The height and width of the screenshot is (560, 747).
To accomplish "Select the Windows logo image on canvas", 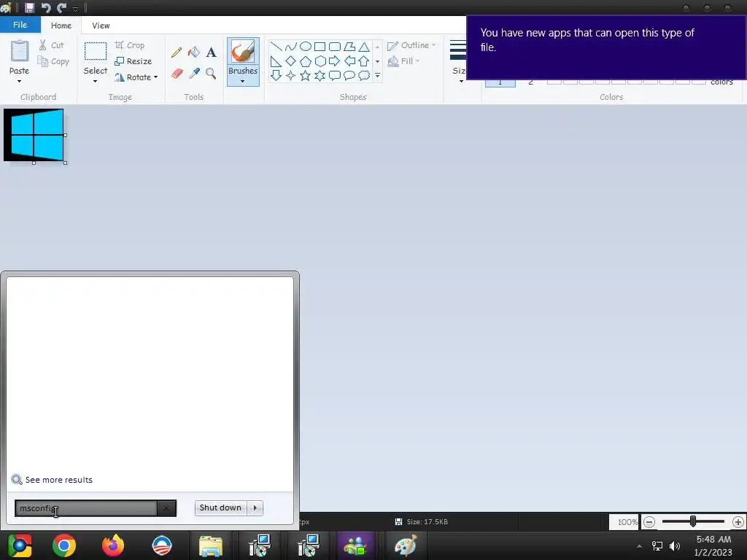I will point(34,135).
